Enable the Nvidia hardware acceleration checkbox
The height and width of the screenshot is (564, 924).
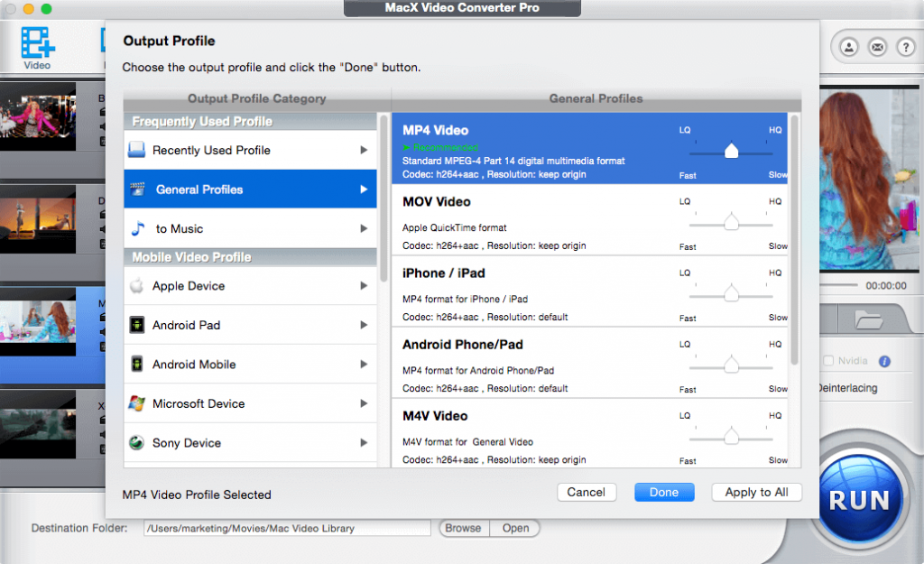(x=828, y=361)
